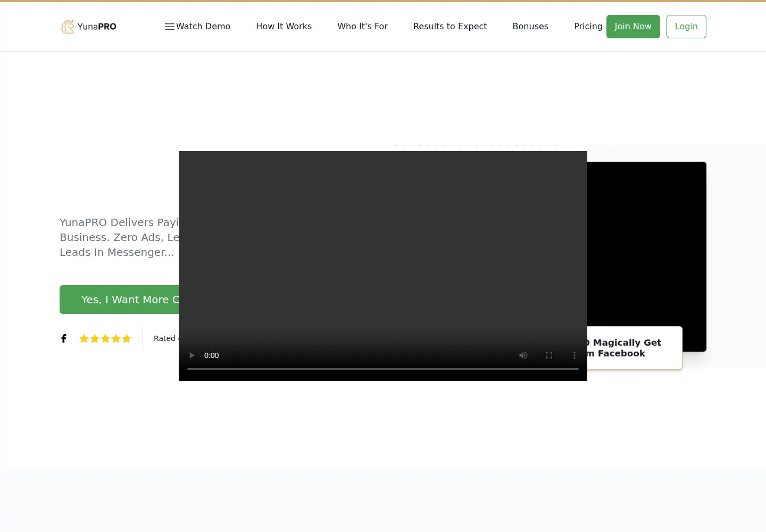Open the Watch Demo menu item
This screenshot has height=532, width=766.
(203, 27)
